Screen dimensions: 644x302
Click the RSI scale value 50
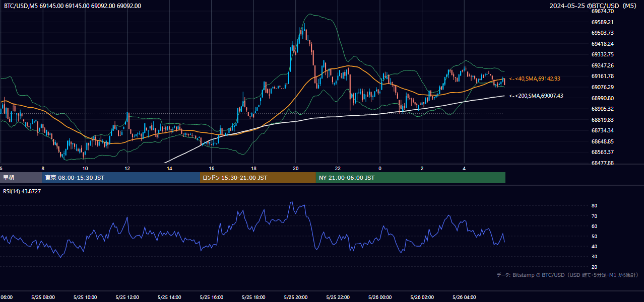pyautogui.click(x=594, y=236)
